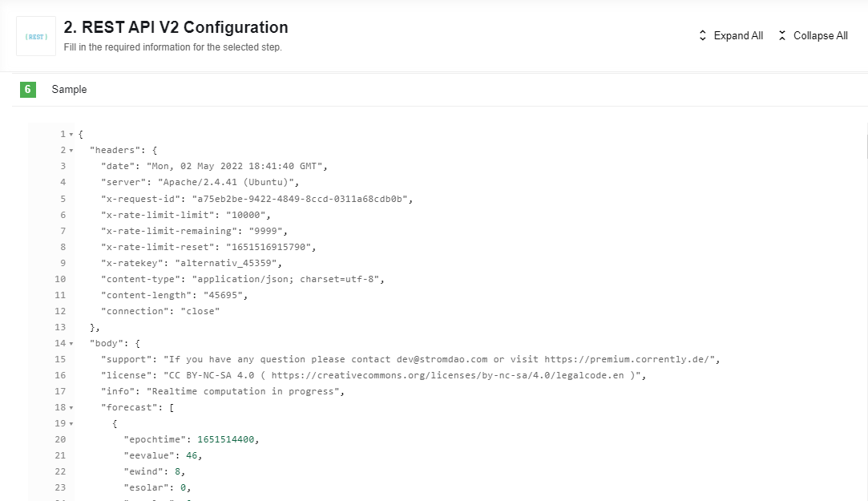868x501 pixels.
Task: Click the Collapse All arrows icon
Action: (x=782, y=35)
